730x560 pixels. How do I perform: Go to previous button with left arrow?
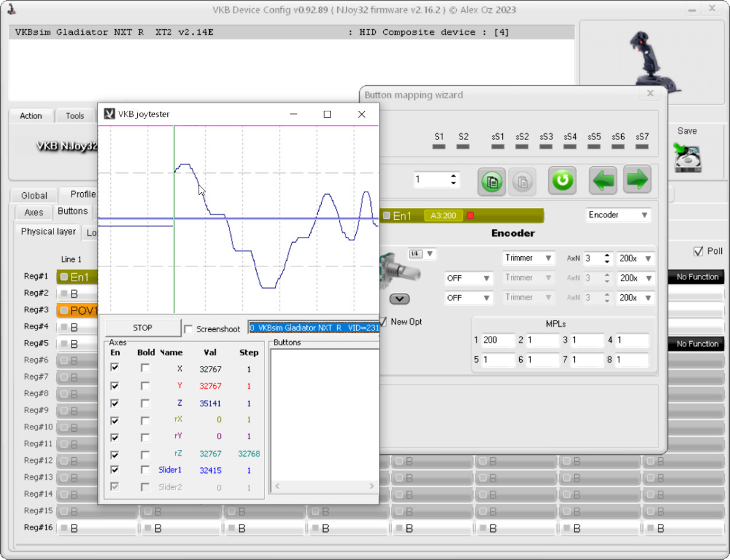click(602, 180)
